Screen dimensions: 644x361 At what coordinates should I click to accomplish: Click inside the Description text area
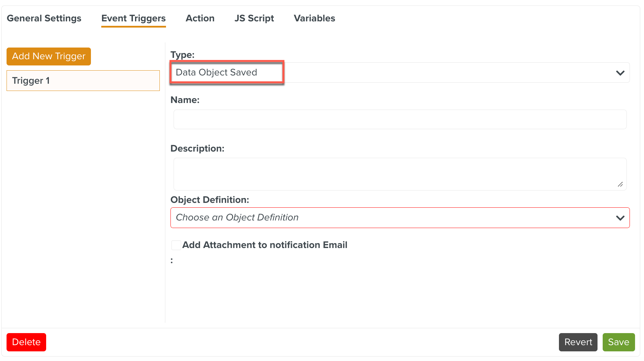[x=400, y=174]
